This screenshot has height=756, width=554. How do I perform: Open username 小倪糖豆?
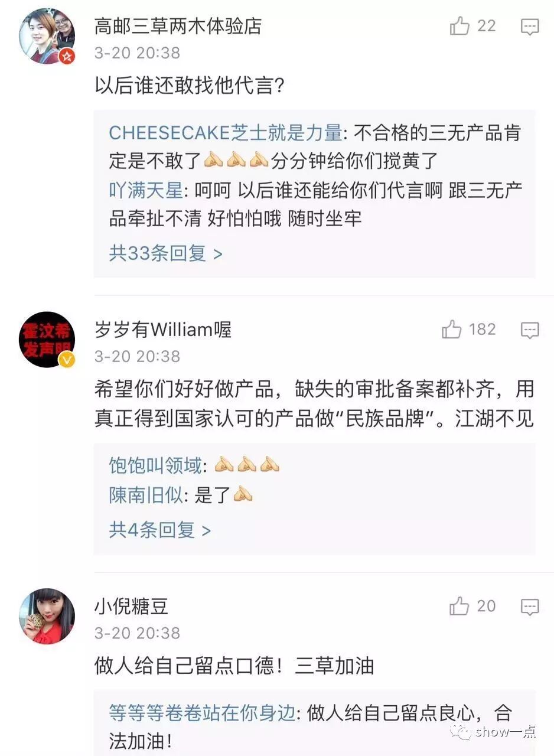(131, 606)
